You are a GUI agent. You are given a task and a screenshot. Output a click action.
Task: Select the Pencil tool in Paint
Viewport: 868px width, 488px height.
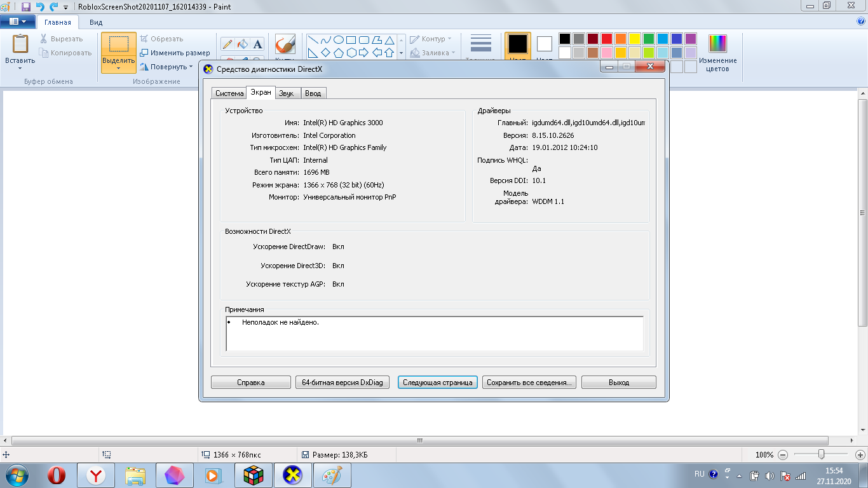coord(227,44)
